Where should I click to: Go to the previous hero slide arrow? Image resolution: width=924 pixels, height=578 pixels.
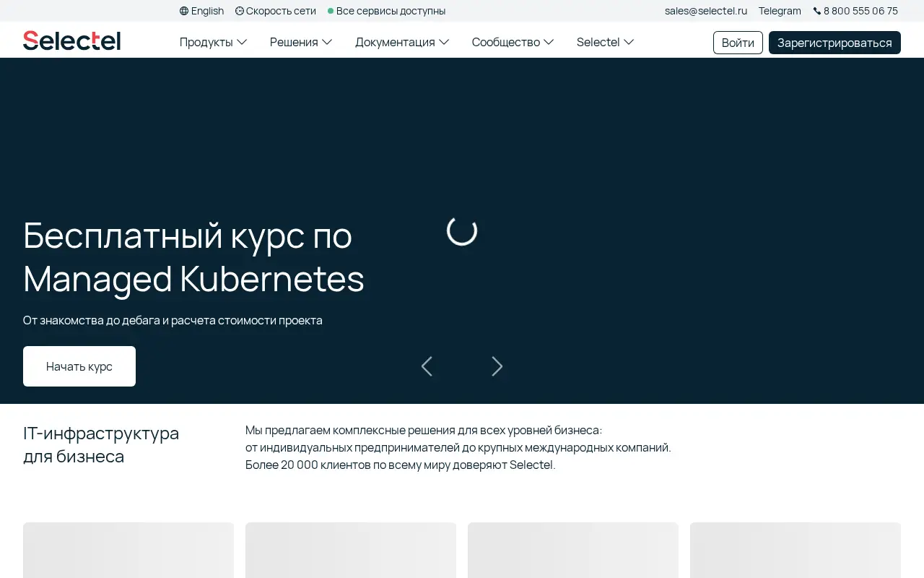[x=427, y=366]
